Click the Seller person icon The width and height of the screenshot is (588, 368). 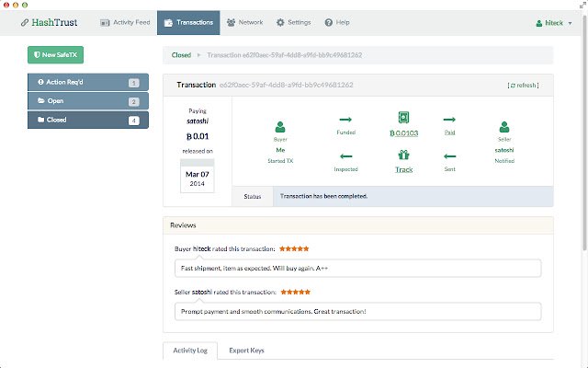tap(504, 127)
